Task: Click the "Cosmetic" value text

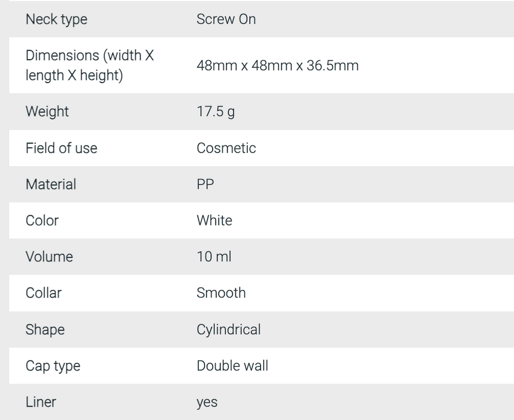Action: (x=226, y=148)
